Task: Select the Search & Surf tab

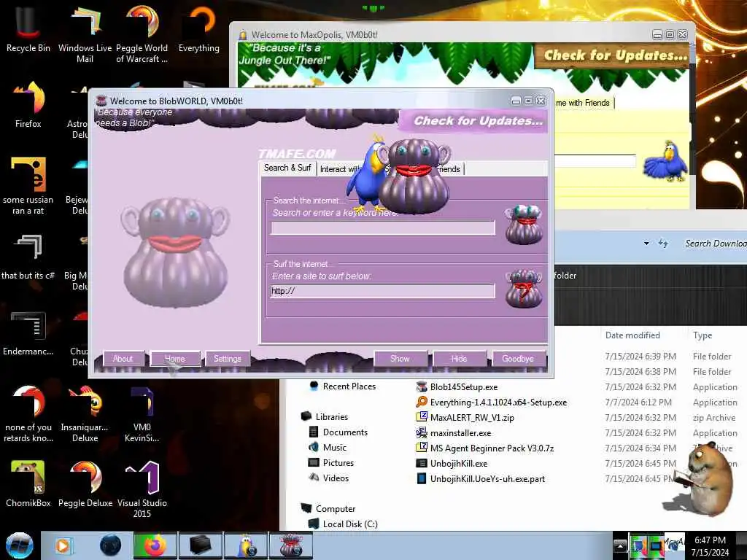Action: pyautogui.click(x=287, y=168)
